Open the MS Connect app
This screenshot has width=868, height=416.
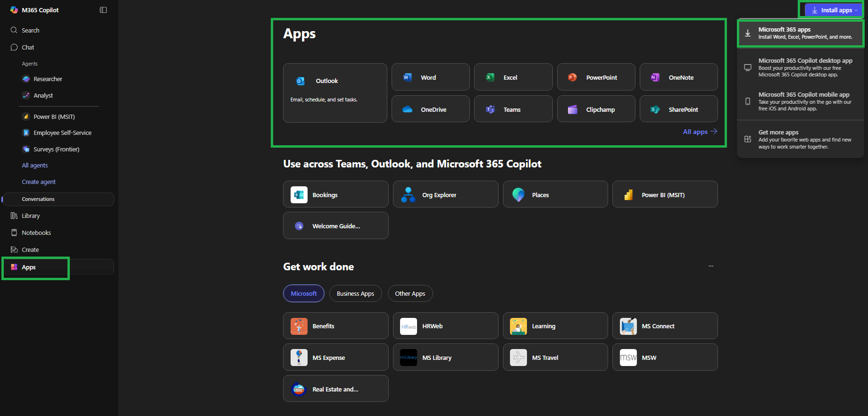665,326
